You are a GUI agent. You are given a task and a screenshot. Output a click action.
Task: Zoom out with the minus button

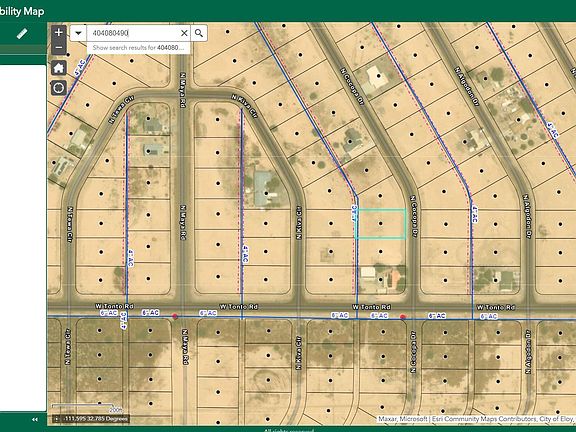pyautogui.click(x=59, y=47)
